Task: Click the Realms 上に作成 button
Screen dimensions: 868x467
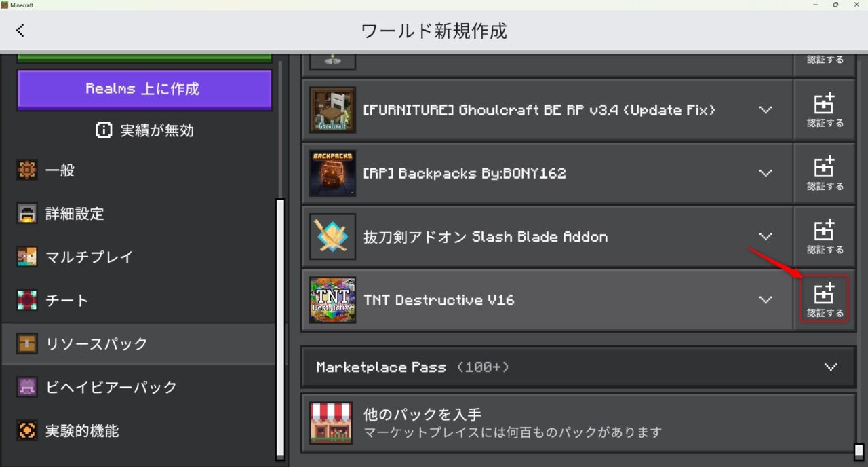Action: pyautogui.click(x=144, y=89)
